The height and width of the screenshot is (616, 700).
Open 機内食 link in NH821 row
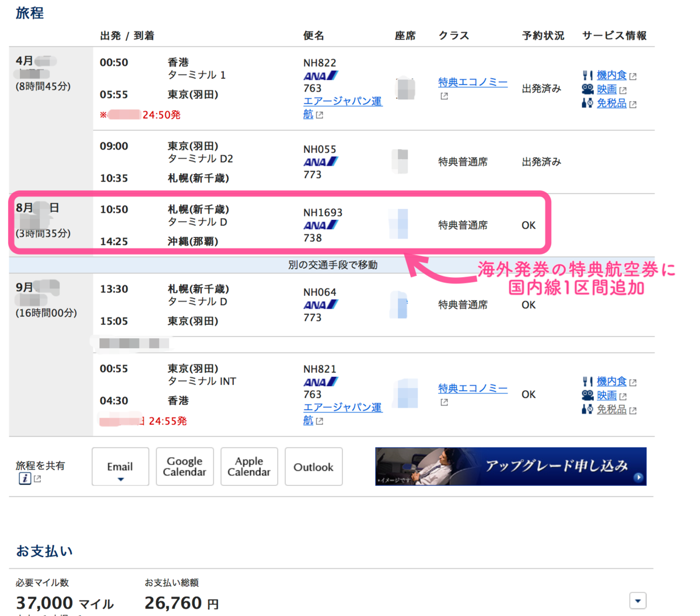pos(611,381)
